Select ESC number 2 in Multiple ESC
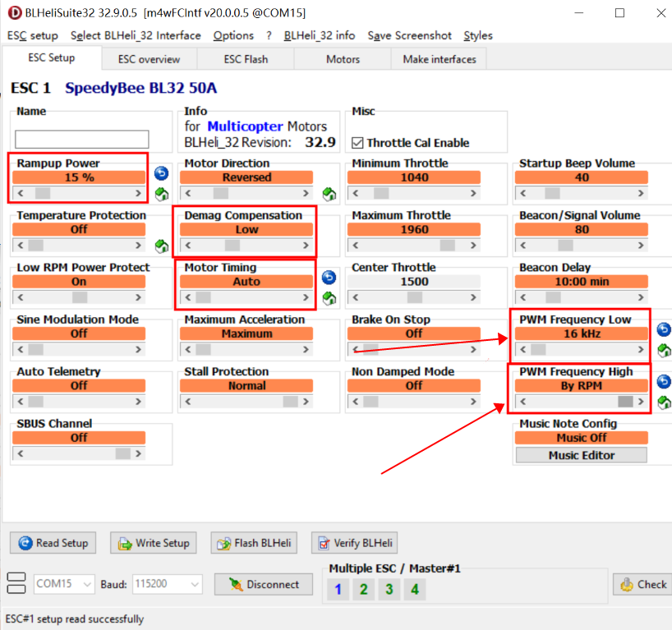 pos(364,589)
